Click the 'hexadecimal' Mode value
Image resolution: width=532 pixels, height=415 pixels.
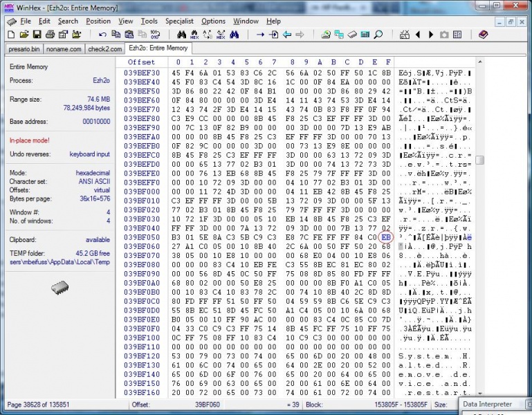tap(93, 173)
